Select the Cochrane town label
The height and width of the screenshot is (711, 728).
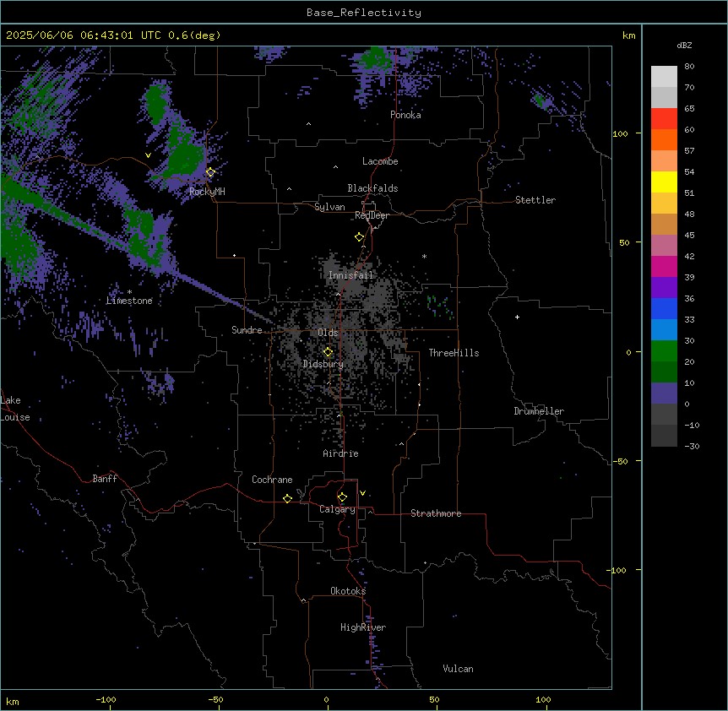[272, 480]
